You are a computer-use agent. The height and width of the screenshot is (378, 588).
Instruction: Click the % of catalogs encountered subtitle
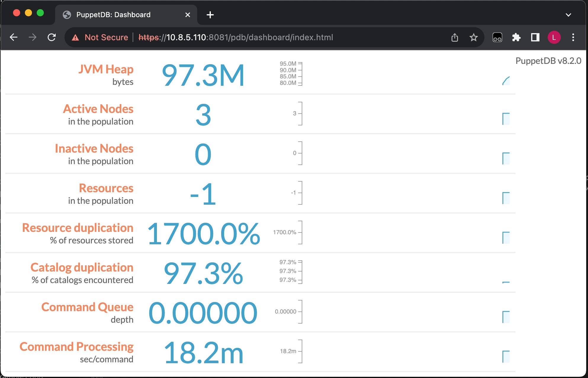coord(83,280)
